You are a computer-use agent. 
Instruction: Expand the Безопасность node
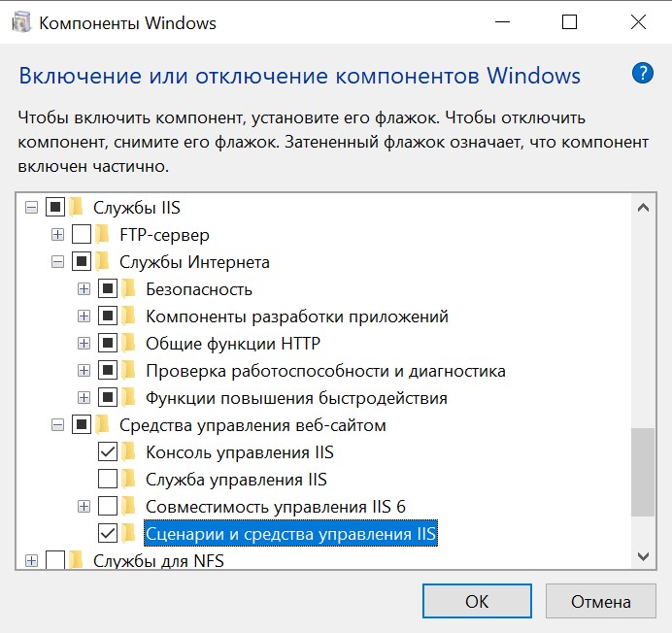point(84,289)
